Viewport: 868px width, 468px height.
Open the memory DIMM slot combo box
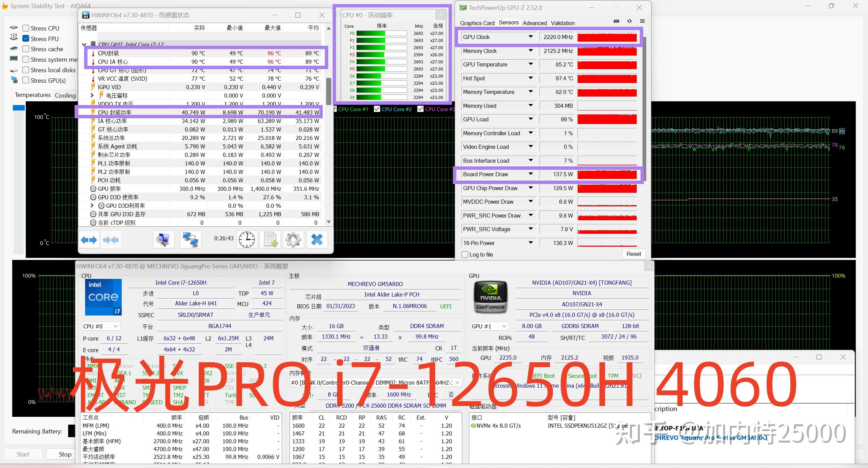pos(457,382)
